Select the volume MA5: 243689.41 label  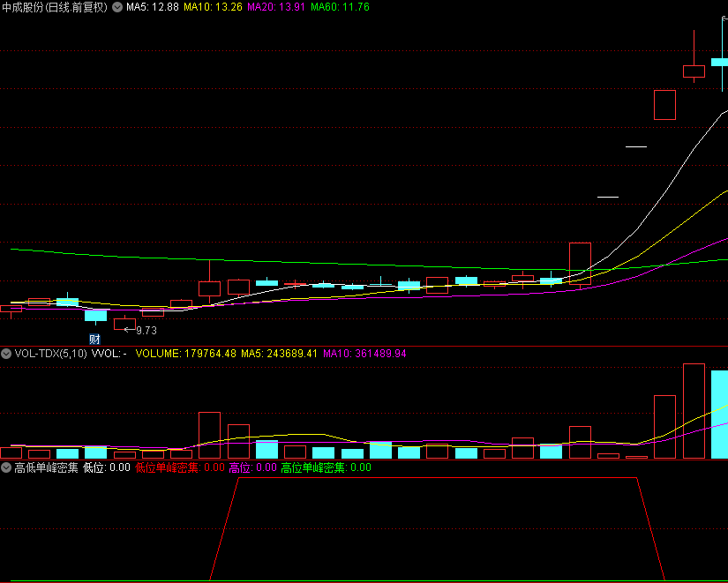tap(279, 354)
